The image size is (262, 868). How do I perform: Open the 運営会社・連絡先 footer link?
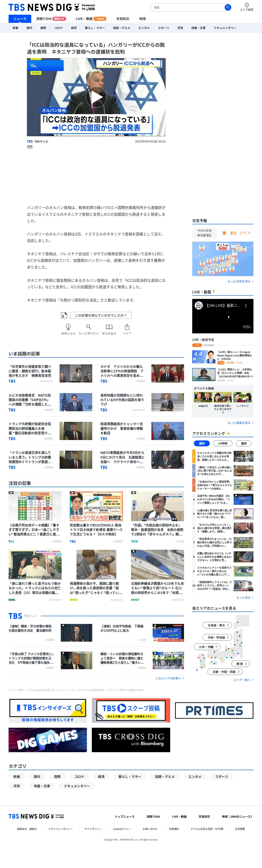[27, 829]
